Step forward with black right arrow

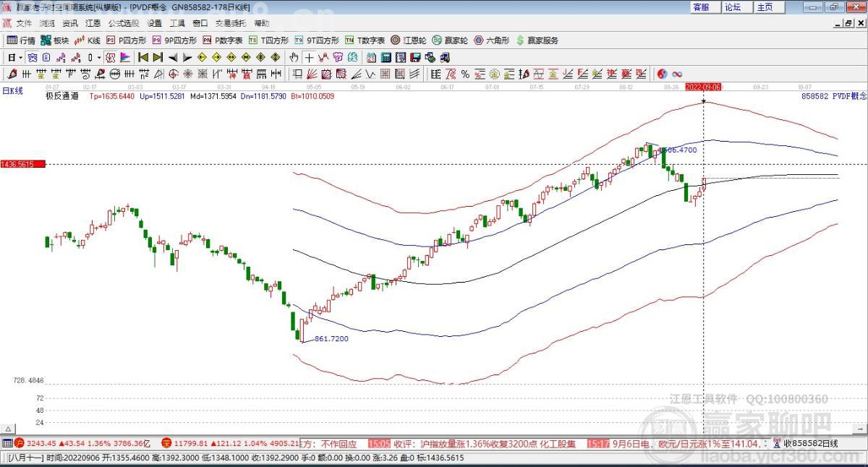[187, 57]
